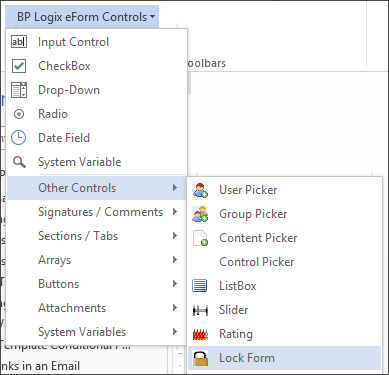
Task: Select the Rating stars icon
Action: click(x=200, y=334)
